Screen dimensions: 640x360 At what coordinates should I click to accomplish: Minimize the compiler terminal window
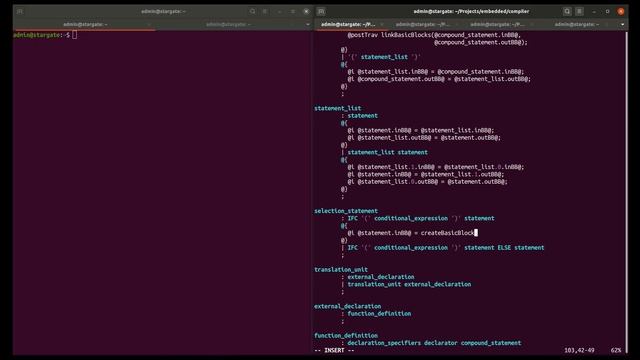point(594,11)
